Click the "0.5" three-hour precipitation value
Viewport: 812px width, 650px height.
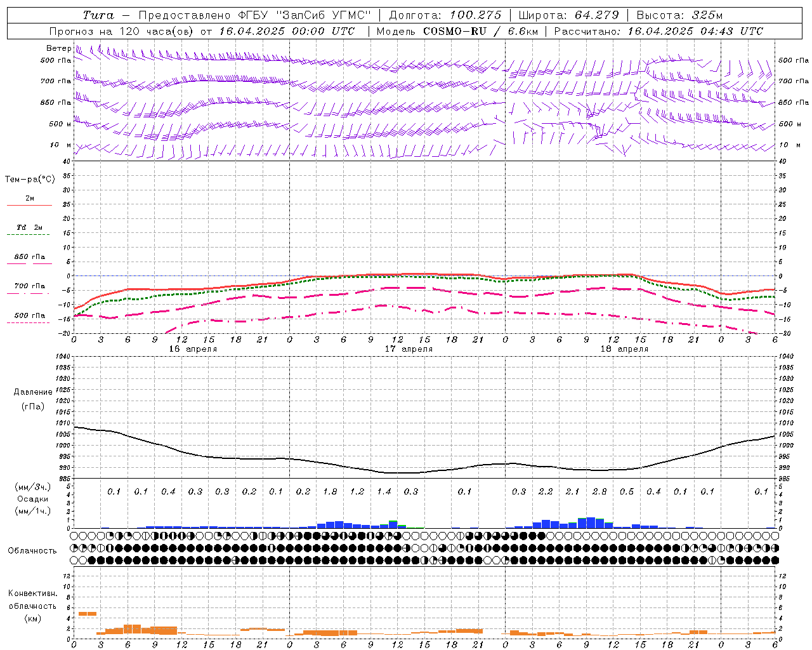[x=626, y=491]
